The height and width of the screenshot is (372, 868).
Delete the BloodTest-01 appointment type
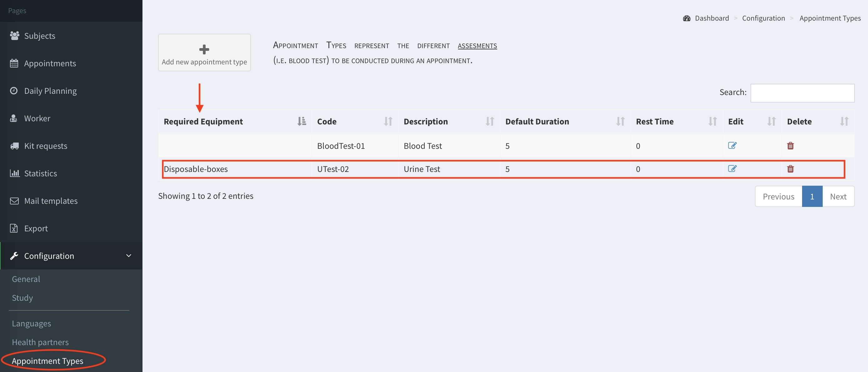[x=790, y=146]
